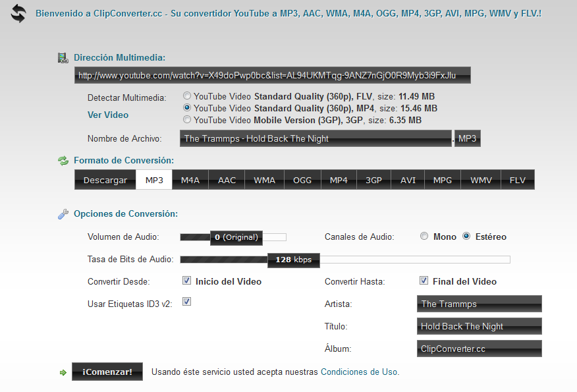Viewport: 577px width, 392px height.
Task: Select the AVI format tab
Action: click(x=408, y=180)
